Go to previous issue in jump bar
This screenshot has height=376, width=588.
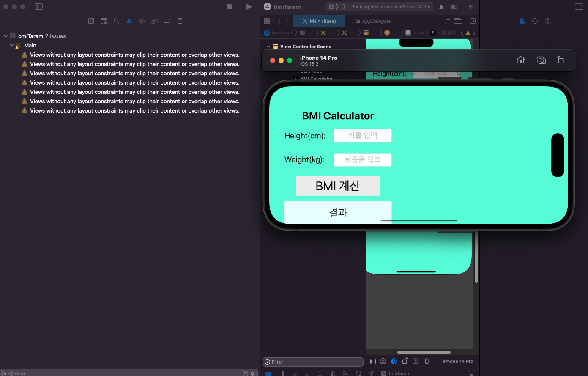coord(462,33)
